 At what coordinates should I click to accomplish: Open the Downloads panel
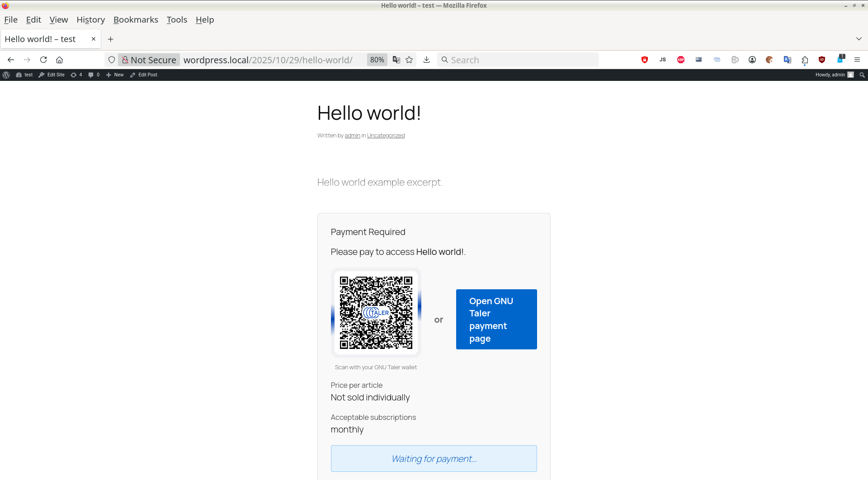click(x=426, y=60)
